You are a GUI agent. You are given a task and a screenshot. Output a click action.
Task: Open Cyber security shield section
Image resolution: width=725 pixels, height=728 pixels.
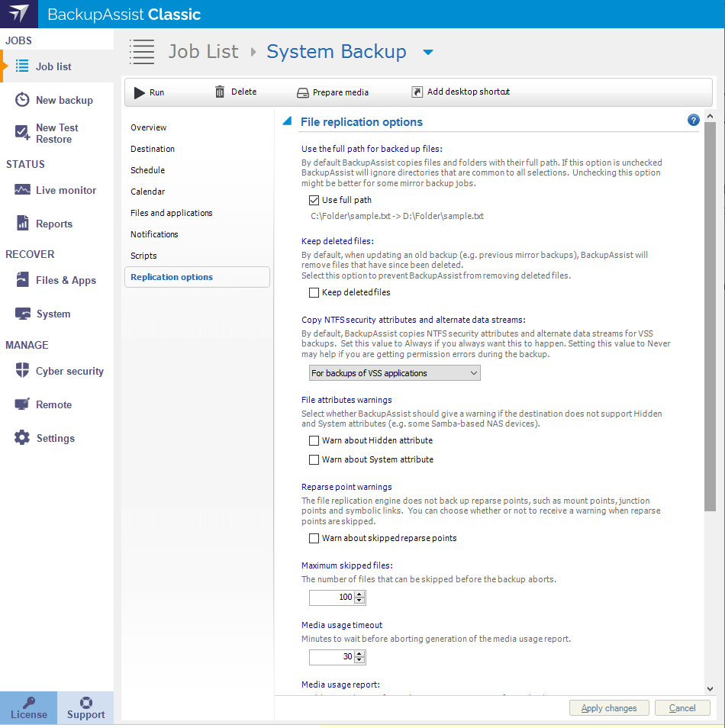69,371
